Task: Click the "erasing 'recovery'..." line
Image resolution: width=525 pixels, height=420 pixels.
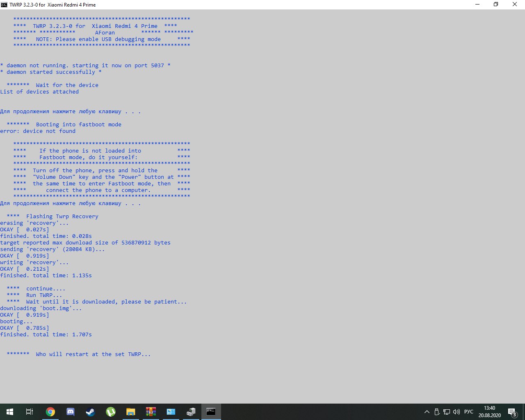Action: coord(34,223)
